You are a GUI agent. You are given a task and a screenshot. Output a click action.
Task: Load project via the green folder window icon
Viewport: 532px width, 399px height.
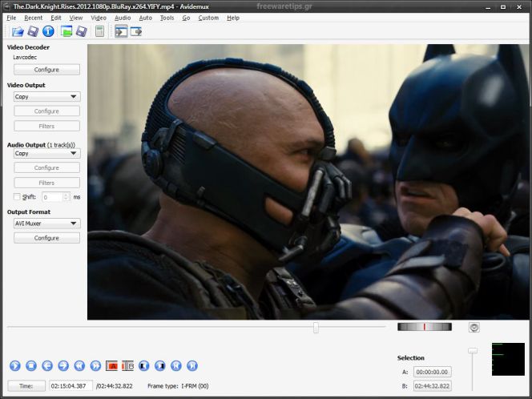pos(66,31)
